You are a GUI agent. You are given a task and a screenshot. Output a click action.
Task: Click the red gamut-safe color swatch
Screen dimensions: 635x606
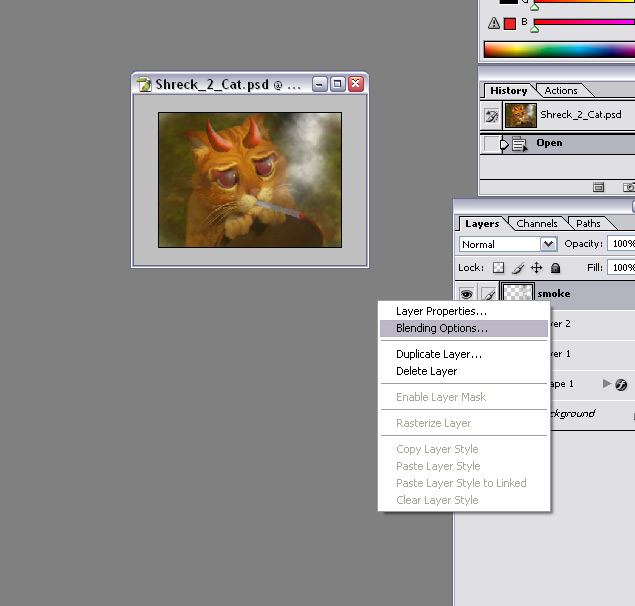(x=510, y=24)
